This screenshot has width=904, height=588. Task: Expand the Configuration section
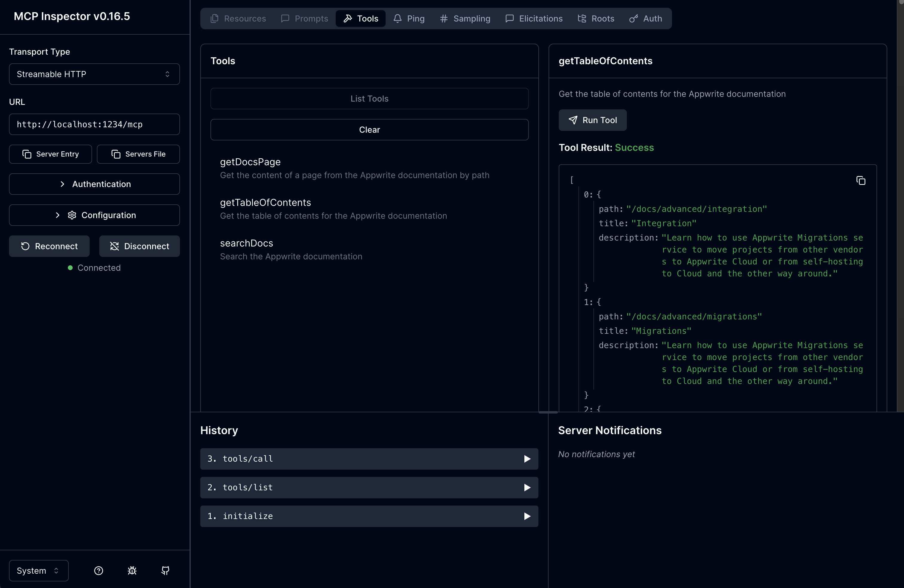(x=94, y=215)
